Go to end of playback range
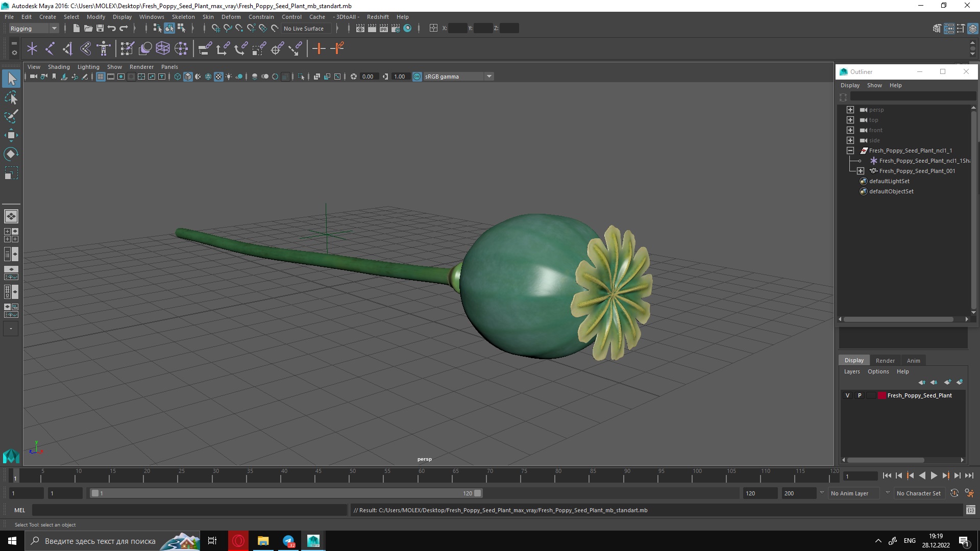Screen dimensions: 980x551 969,475
